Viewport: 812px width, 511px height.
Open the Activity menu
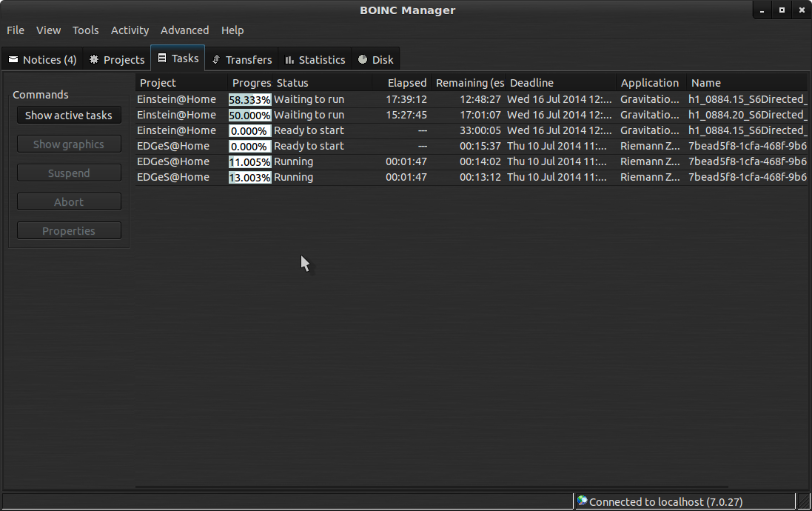tap(130, 30)
